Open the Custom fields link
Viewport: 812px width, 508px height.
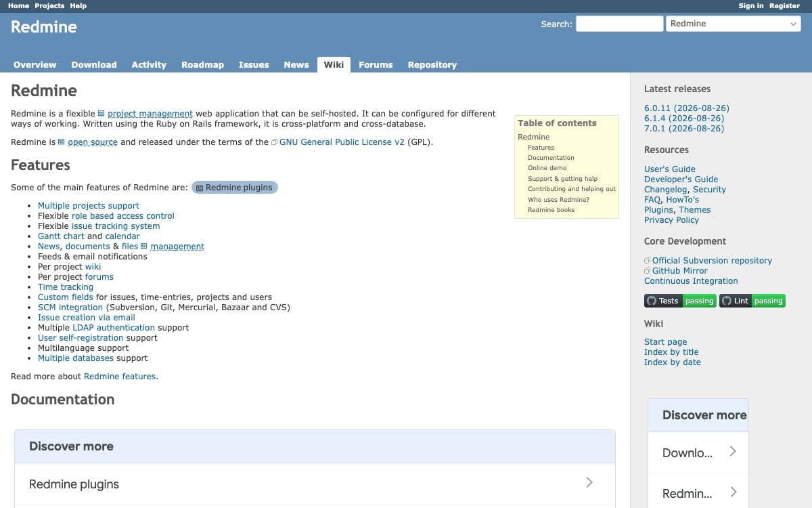66,297
